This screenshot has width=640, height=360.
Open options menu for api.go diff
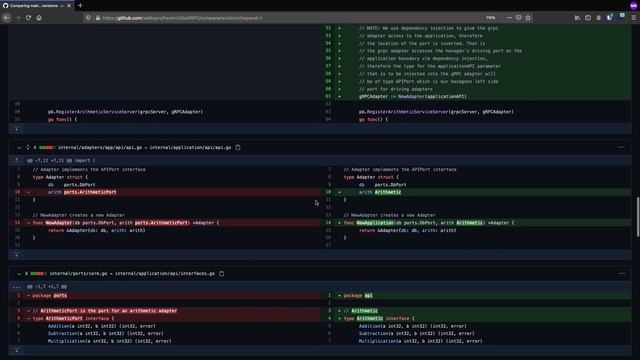tap(621, 147)
